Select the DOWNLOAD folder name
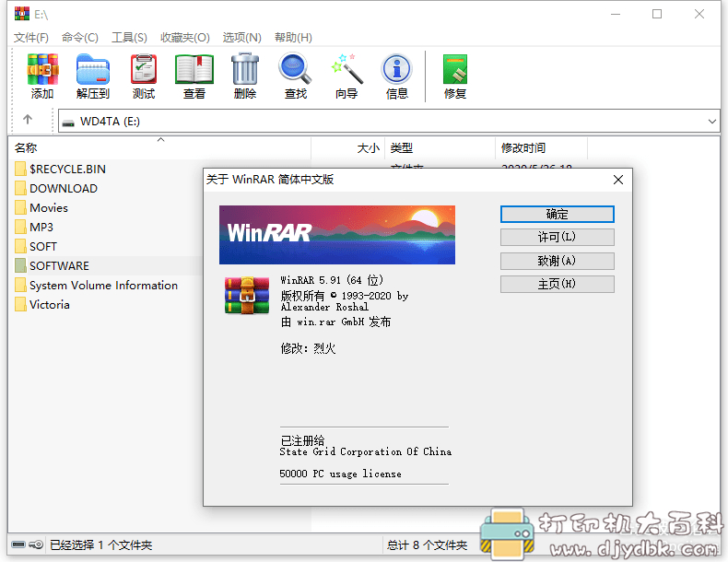Viewport: 728px width, 562px height. 64,189
